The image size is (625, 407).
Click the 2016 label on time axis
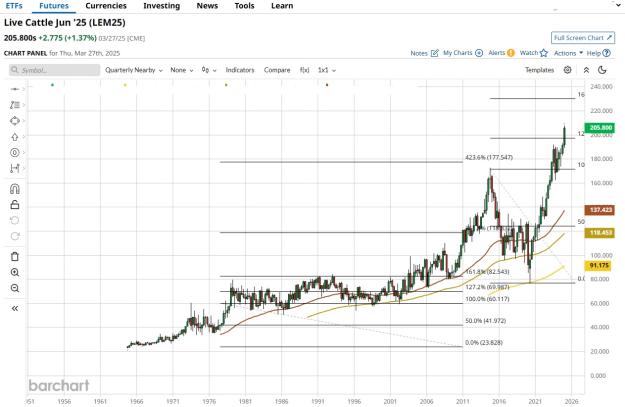499,401
